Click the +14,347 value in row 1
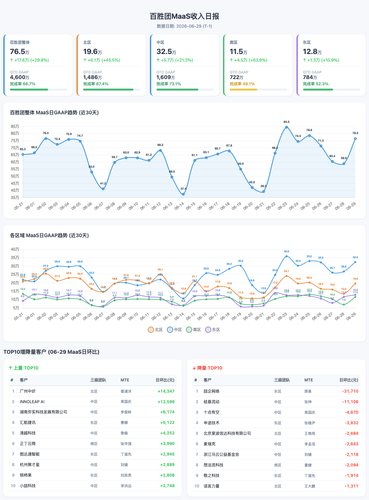 [x=166, y=391]
